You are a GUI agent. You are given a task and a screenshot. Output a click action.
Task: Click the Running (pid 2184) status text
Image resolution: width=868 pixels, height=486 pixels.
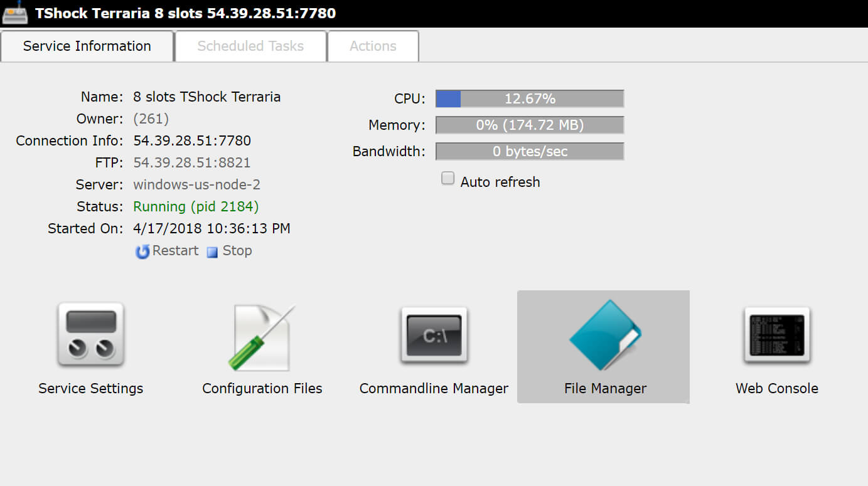click(x=196, y=207)
